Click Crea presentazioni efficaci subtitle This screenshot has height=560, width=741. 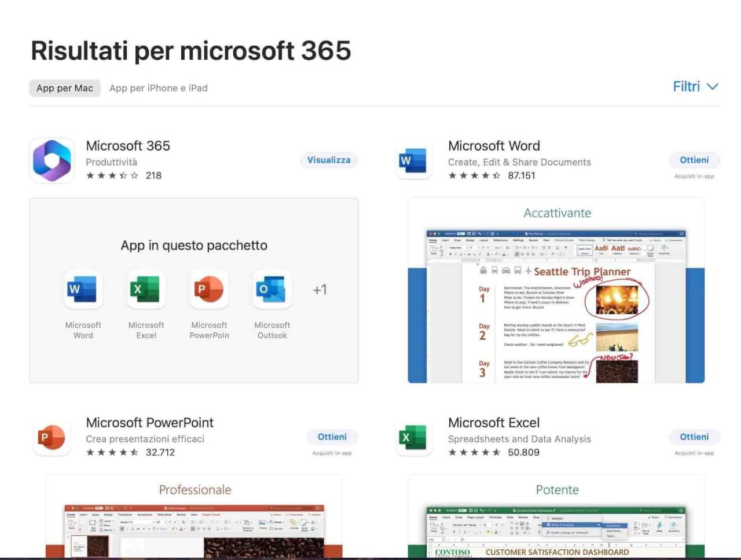[x=145, y=439]
